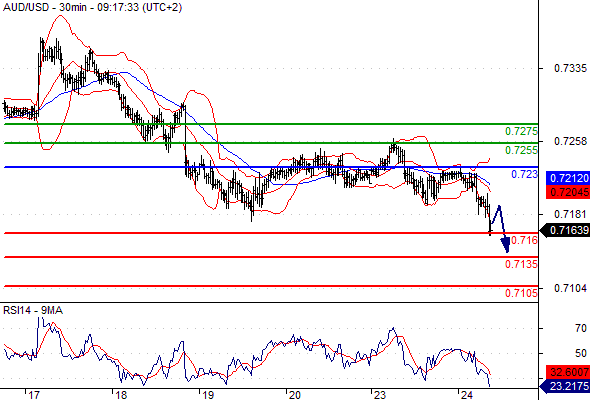
Task: Click the red 0.72045 price tag
Action: pyautogui.click(x=567, y=192)
